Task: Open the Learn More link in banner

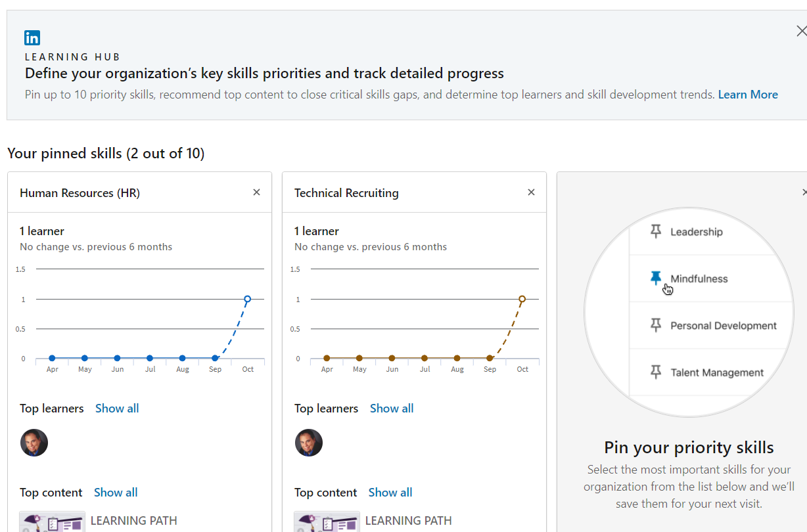Action: click(747, 95)
